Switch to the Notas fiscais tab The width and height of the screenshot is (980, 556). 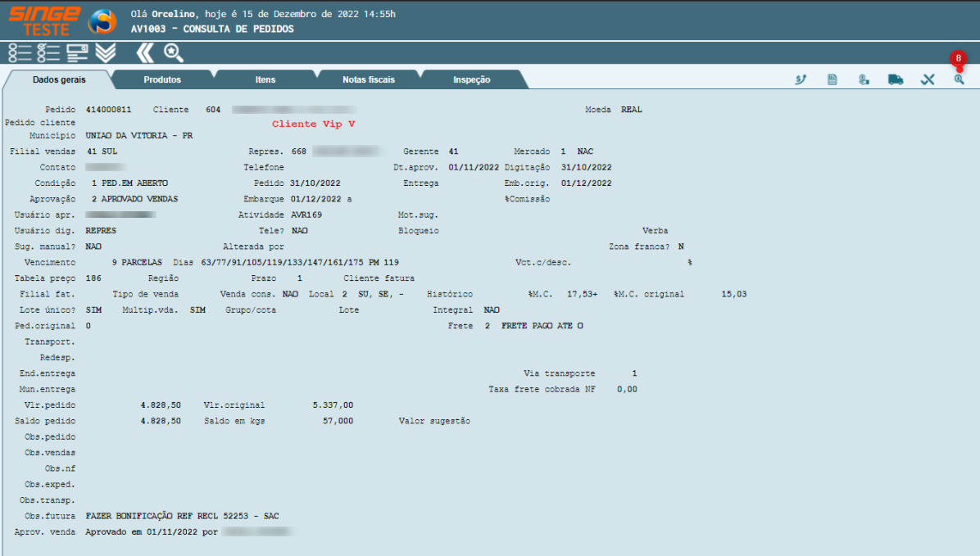pyautogui.click(x=369, y=80)
